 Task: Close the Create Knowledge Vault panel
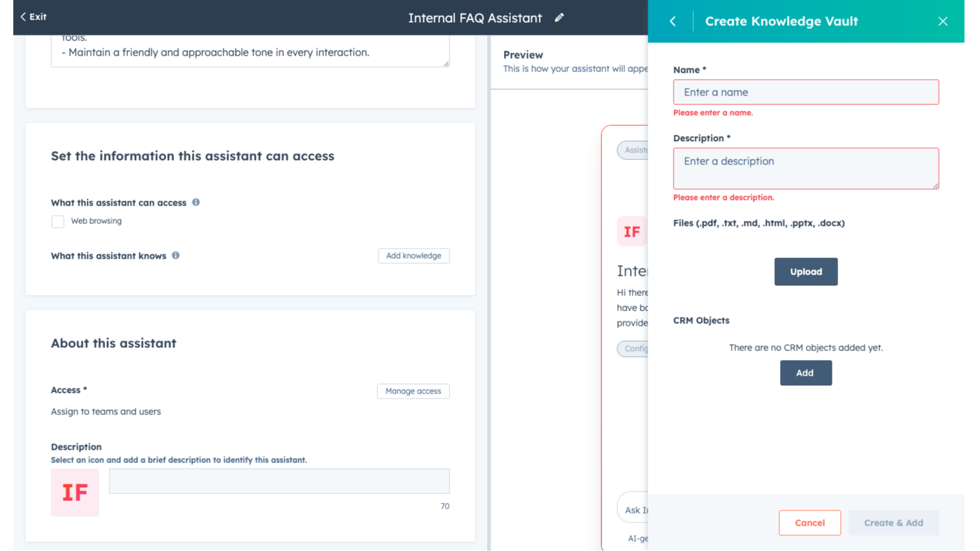click(x=943, y=22)
